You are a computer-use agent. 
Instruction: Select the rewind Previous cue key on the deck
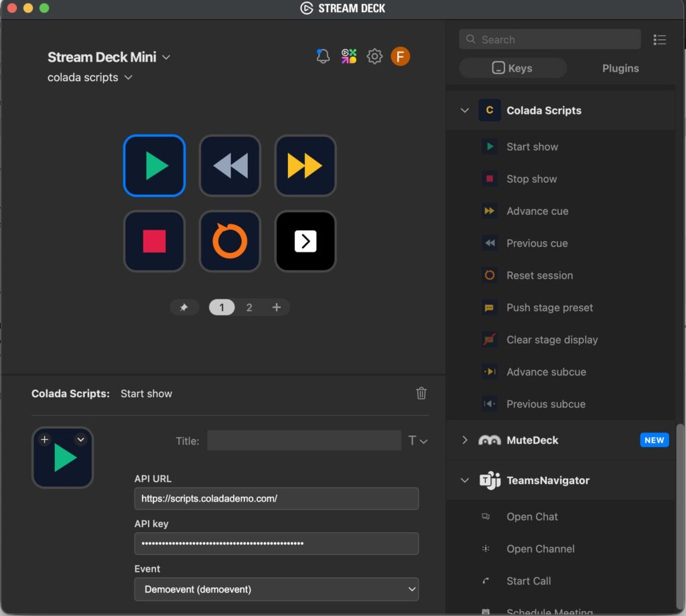pos(230,165)
